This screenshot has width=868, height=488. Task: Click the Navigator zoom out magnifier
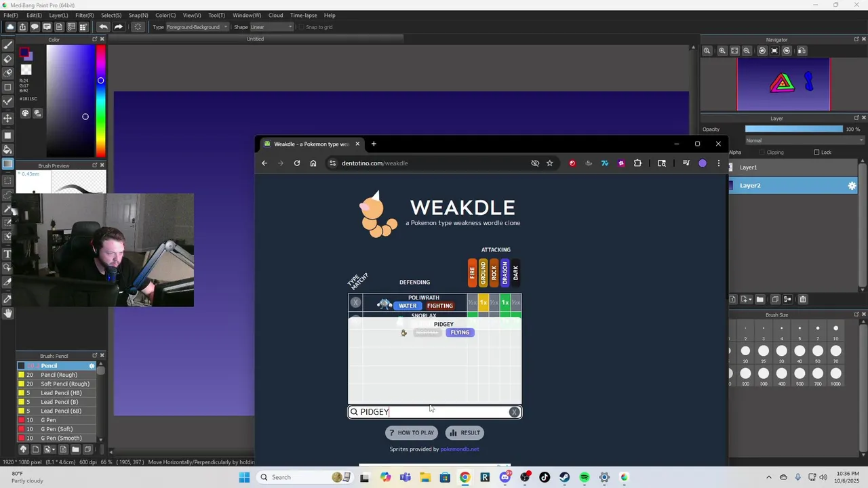point(747,51)
